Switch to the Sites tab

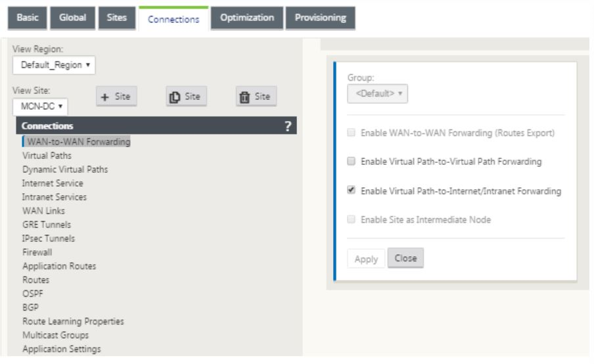click(117, 18)
